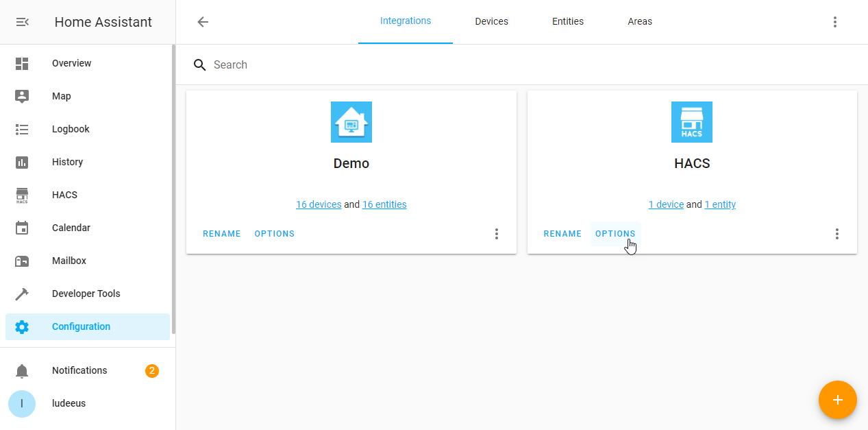This screenshot has width=868, height=430.
Task: Click the HACS card title text
Action: 692,163
